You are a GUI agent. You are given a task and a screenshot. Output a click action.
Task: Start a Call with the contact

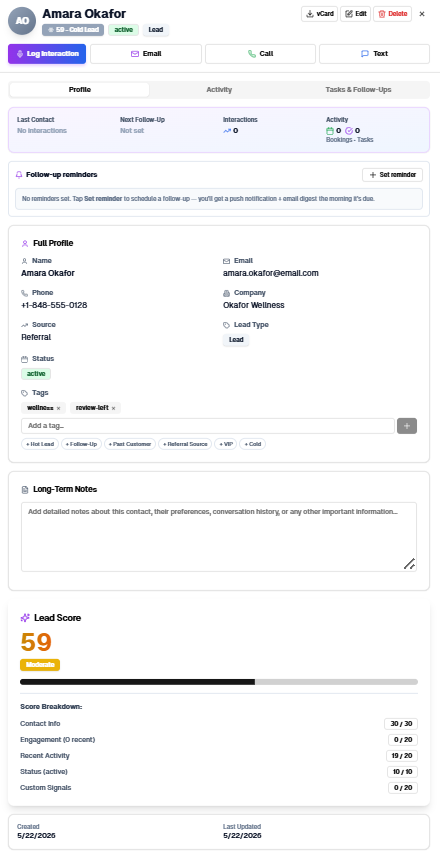260,54
